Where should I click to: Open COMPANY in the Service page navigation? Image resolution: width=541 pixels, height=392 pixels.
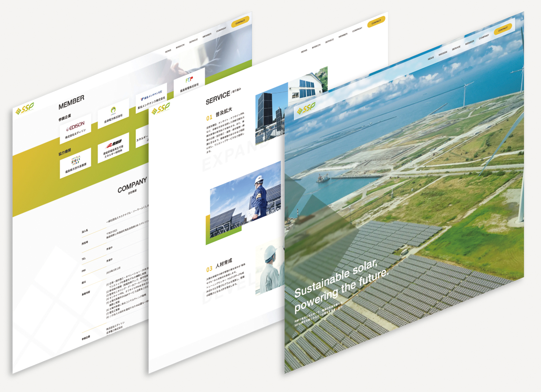[357, 30]
